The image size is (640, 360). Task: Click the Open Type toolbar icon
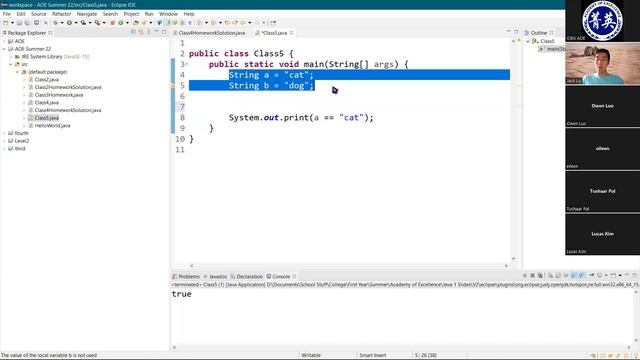pyautogui.click(x=136, y=23)
